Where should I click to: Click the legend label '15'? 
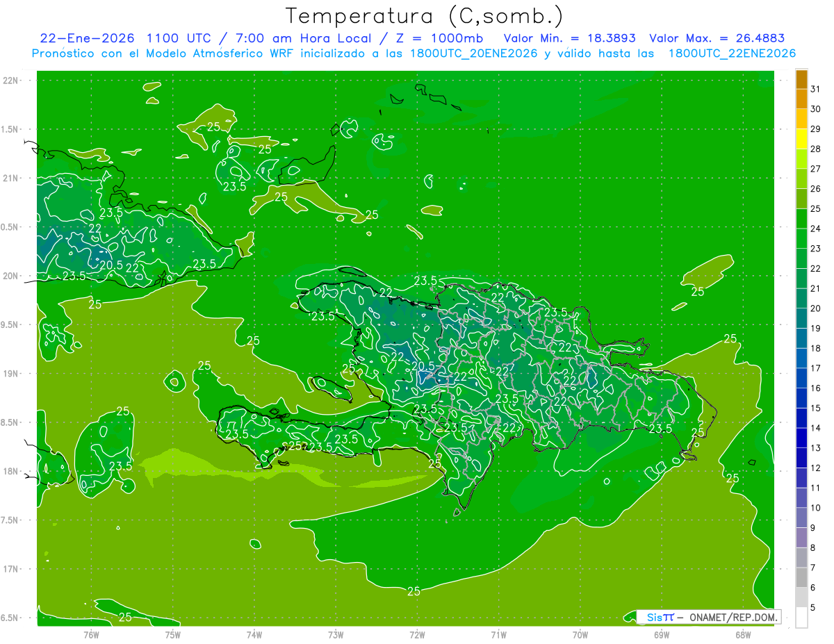pyautogui.click(x=815, y=408)
